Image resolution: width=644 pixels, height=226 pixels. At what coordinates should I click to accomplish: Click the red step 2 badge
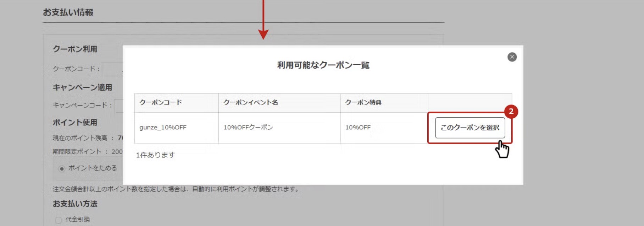coord(511,112)
